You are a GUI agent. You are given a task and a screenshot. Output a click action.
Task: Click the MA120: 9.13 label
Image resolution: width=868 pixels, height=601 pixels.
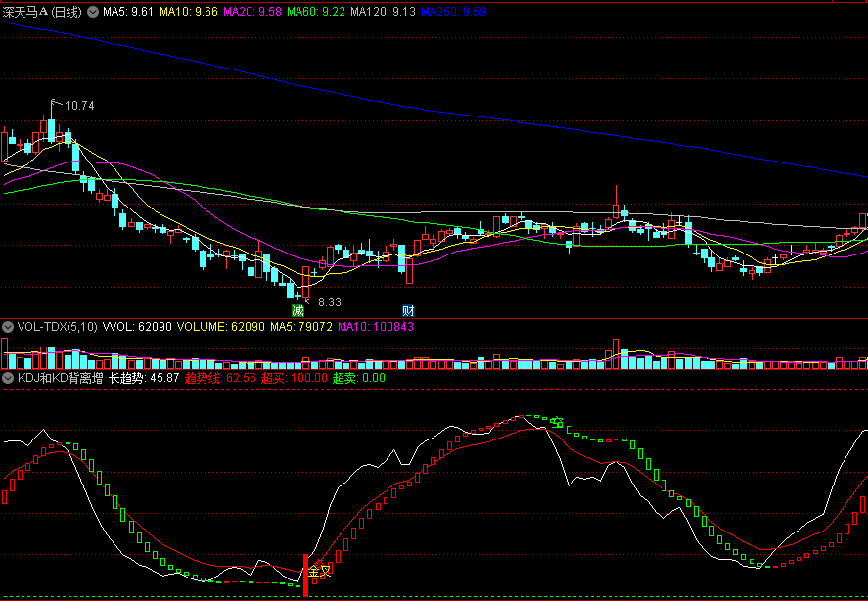pyautogui.click(x=383, y=12)
